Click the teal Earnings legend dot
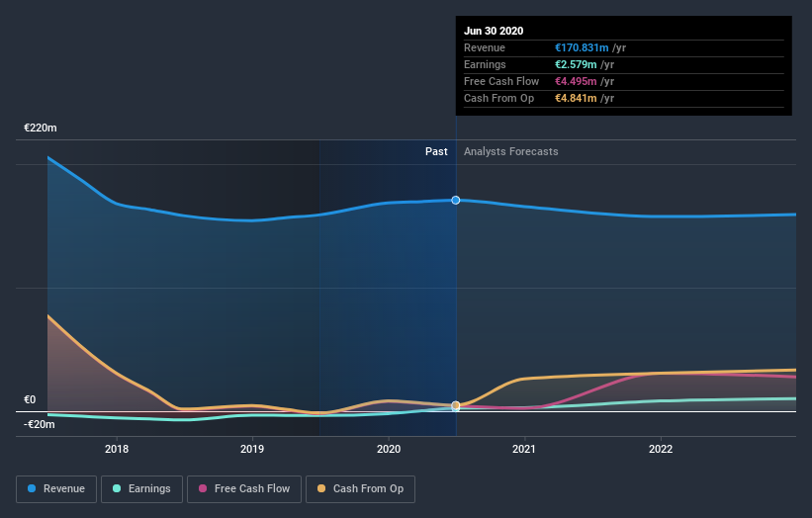Viewport: 812px width, 518px height. coord(117,488)
